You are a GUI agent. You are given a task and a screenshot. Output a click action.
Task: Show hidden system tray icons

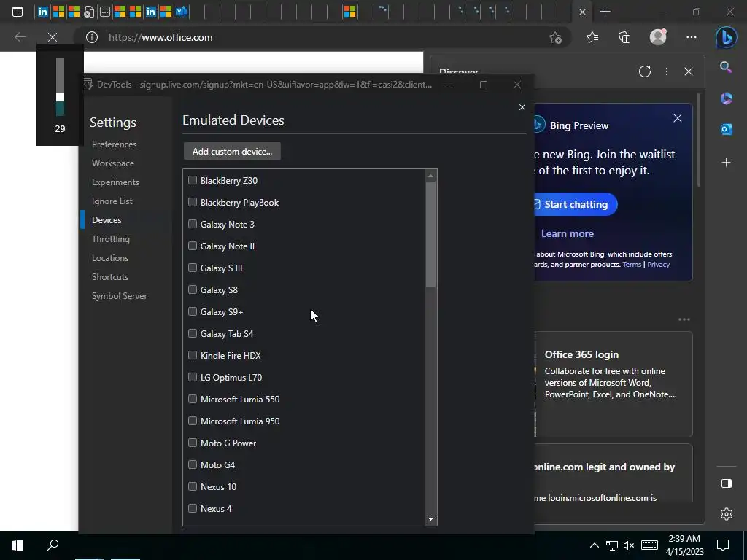click(594, 545)
